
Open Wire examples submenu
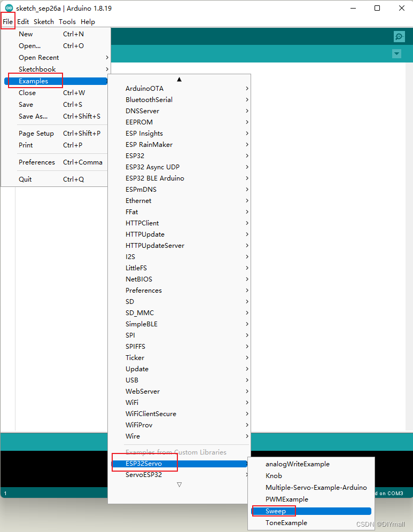pyautogui.click(x=180, y=436)
